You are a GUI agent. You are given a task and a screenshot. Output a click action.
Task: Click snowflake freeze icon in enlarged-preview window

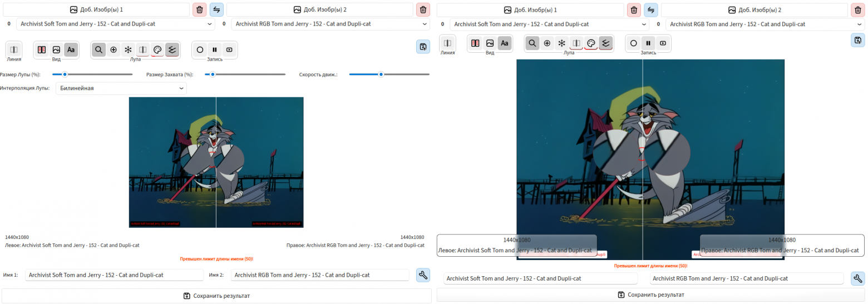[x=562, y=43]
